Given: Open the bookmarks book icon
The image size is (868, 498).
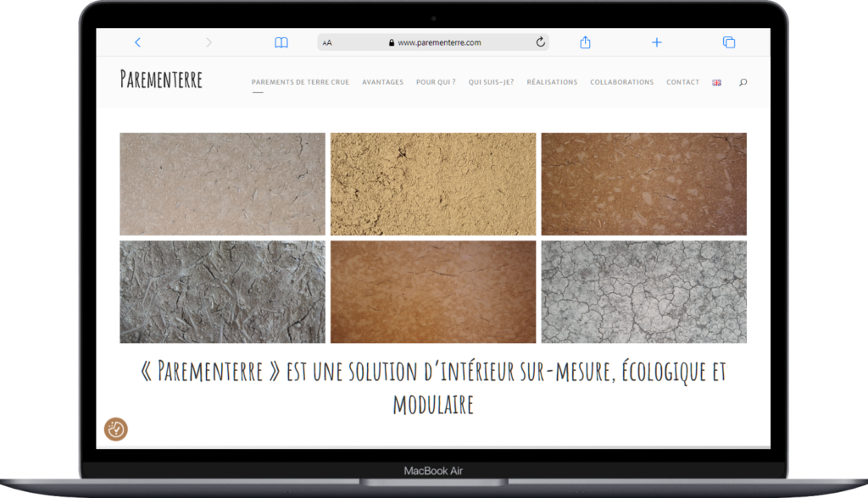Looking at the screenshot, I should click(281, 42).
